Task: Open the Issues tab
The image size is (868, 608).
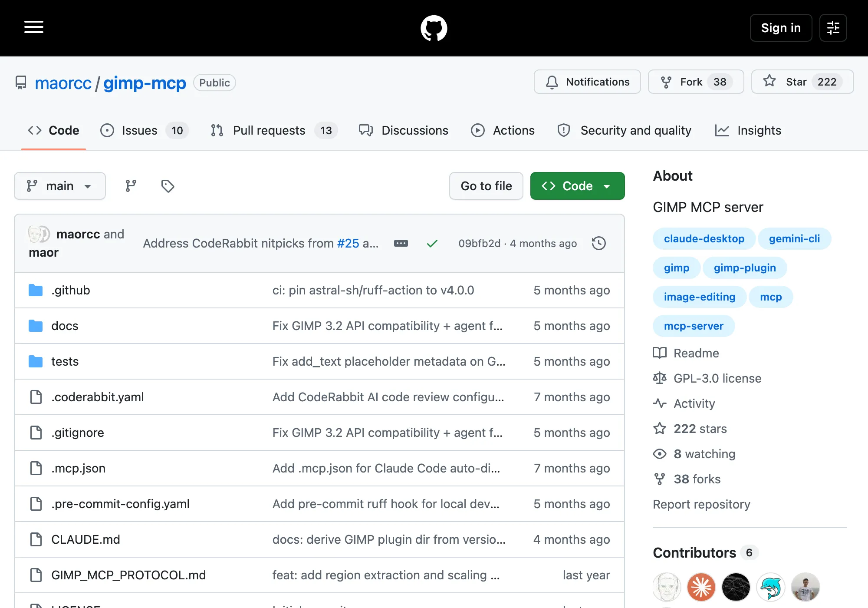Action: tap(144, 130)
